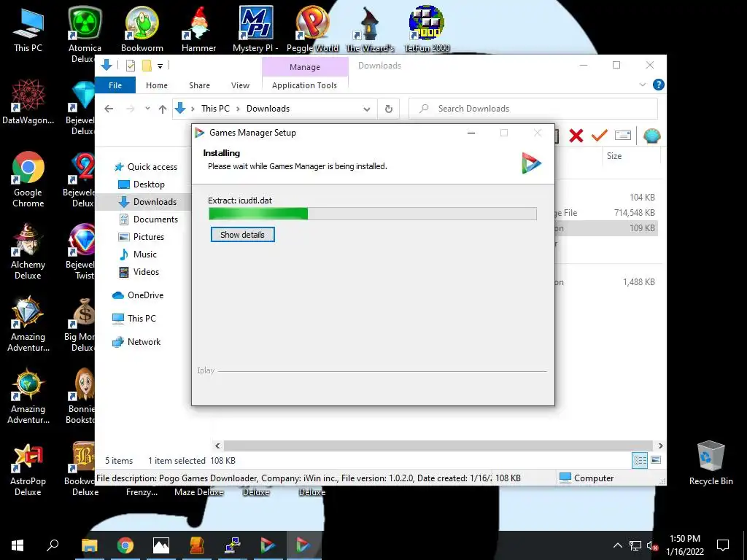
Task: Refresh the Downloads folder view
Action: 389,109
